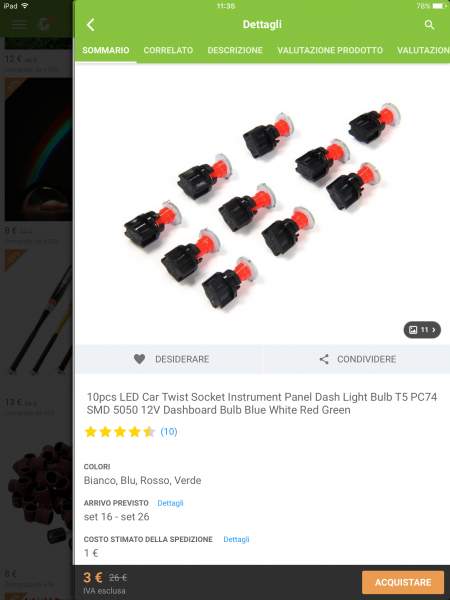Open Dettagli link for shipping cost
The height and width of the screenshot is (600, 450).
(236, 539)
